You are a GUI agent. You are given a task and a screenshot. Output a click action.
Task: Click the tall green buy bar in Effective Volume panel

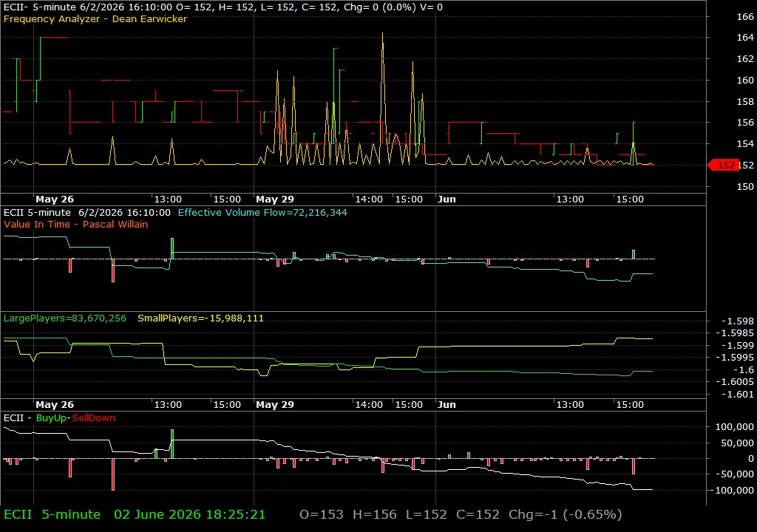[172, 248]
